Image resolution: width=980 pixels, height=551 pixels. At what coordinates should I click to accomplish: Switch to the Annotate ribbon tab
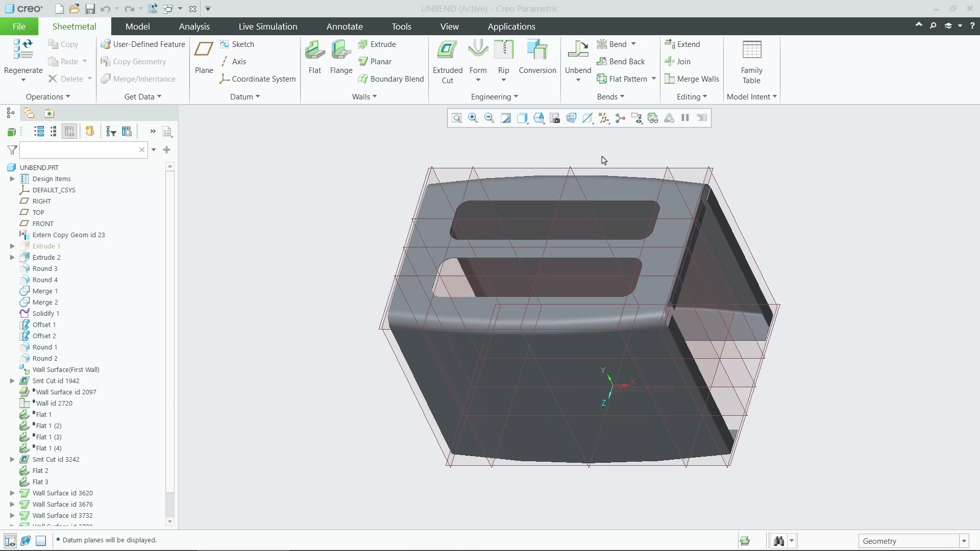345,26
